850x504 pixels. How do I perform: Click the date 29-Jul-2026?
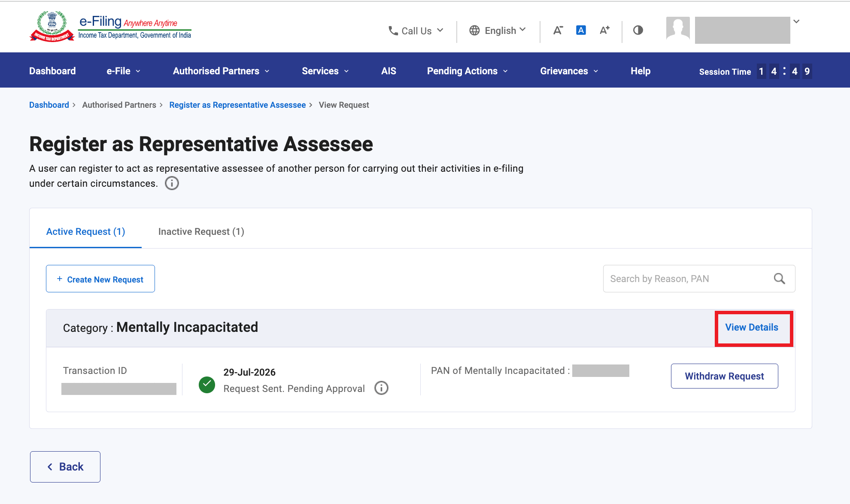coord(249,372)
